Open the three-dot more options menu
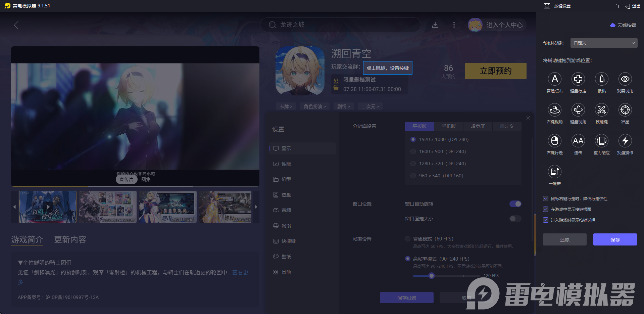644x314 pixels. tap(454, 25)
